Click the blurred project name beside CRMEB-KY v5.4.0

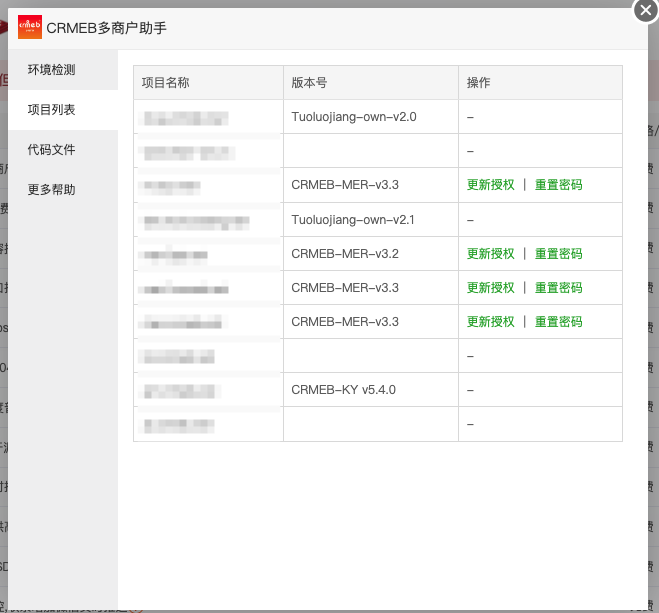tap(179, 391)
